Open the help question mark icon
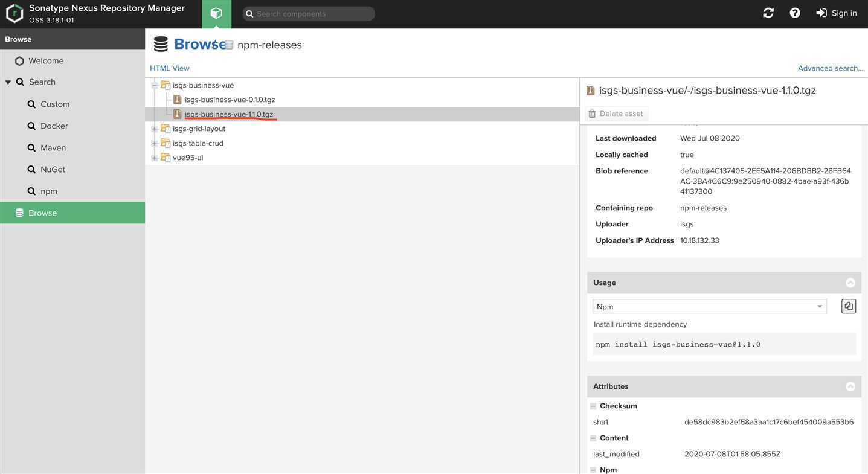 [795, 13]
